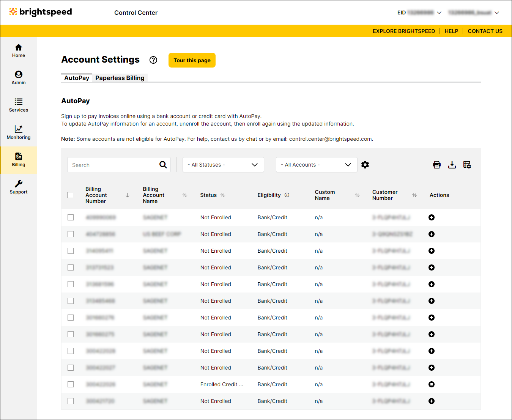Check the last table row checkbox

(71, 401)
